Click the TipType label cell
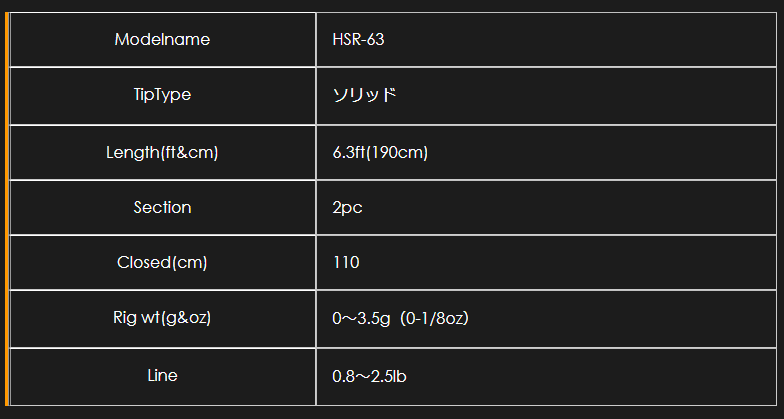The height and width of the screenshot is (419, 784). click(162, 95)
